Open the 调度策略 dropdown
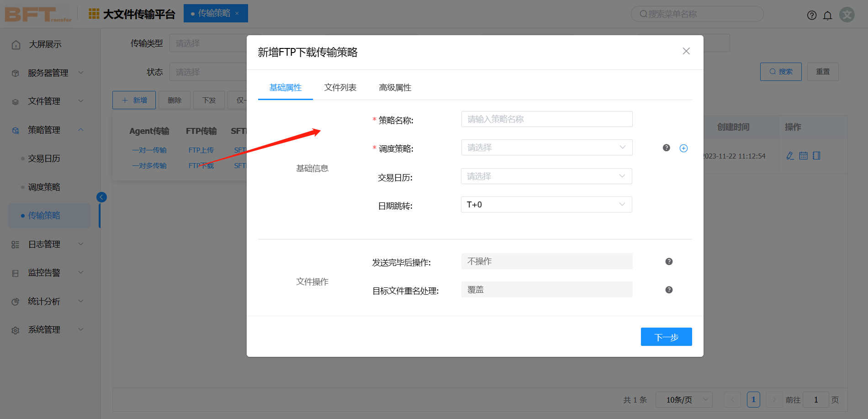 (546, 148)
